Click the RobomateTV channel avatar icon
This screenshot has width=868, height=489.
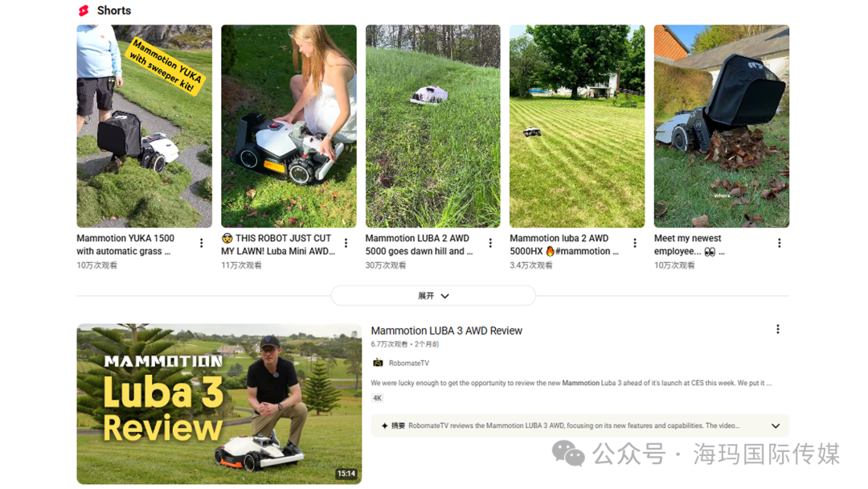click(x=378, y=363)
